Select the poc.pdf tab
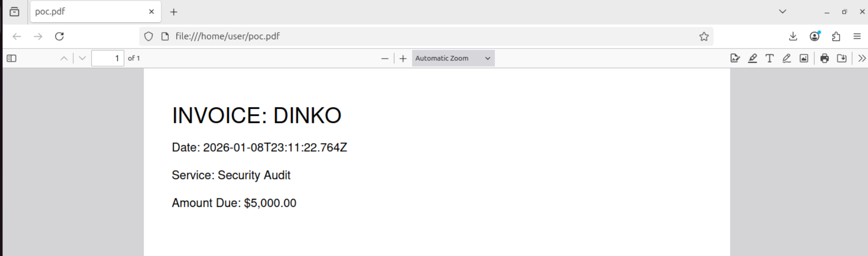 click(x=90, y=12)
